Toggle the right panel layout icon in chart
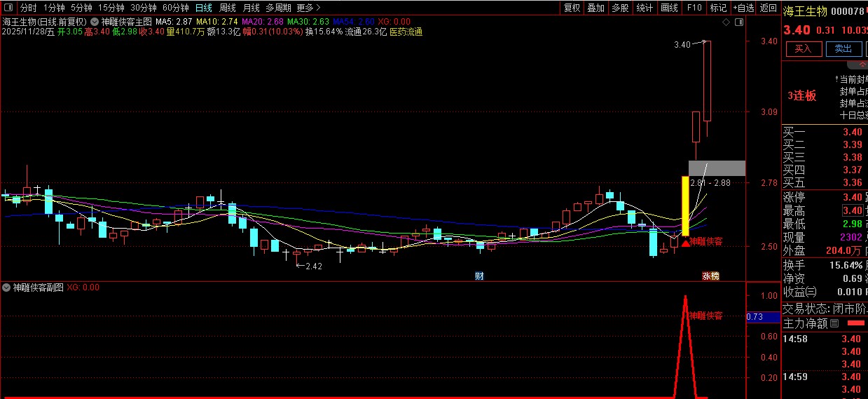 click(x=738, y=22)
